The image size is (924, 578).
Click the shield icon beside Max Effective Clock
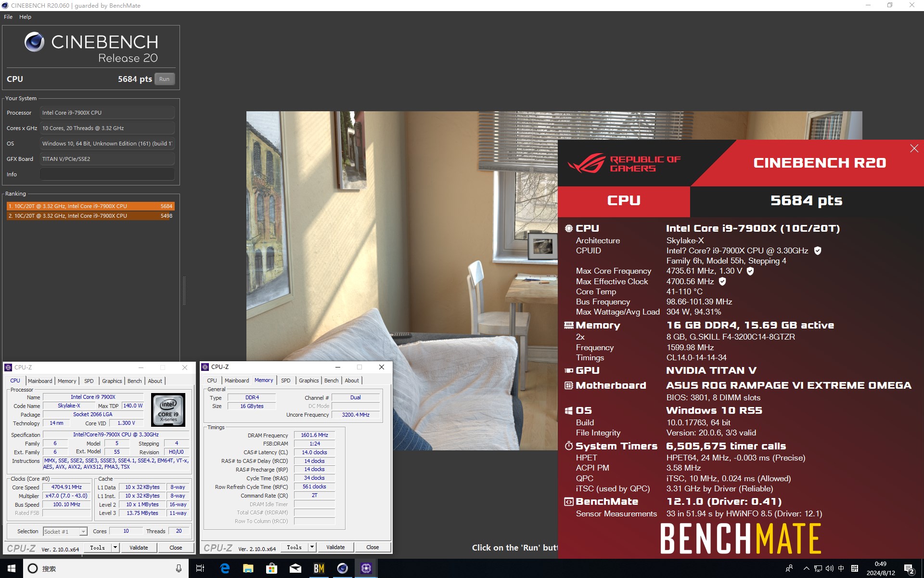722,281
